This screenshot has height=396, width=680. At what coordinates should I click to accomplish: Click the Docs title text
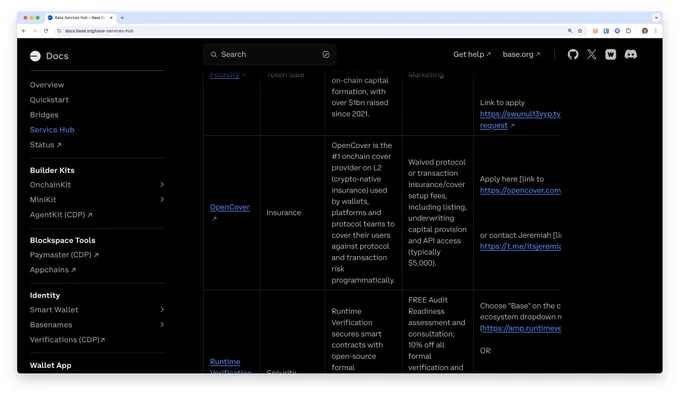(x=57, y=56)
